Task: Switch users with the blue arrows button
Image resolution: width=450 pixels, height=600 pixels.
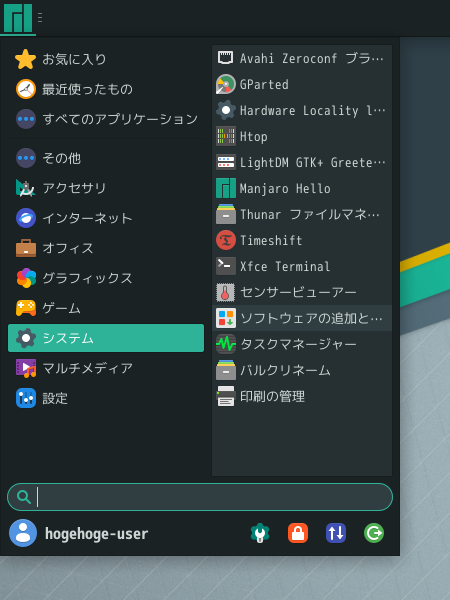Action: pyautogui.click(x=336, y=533)
